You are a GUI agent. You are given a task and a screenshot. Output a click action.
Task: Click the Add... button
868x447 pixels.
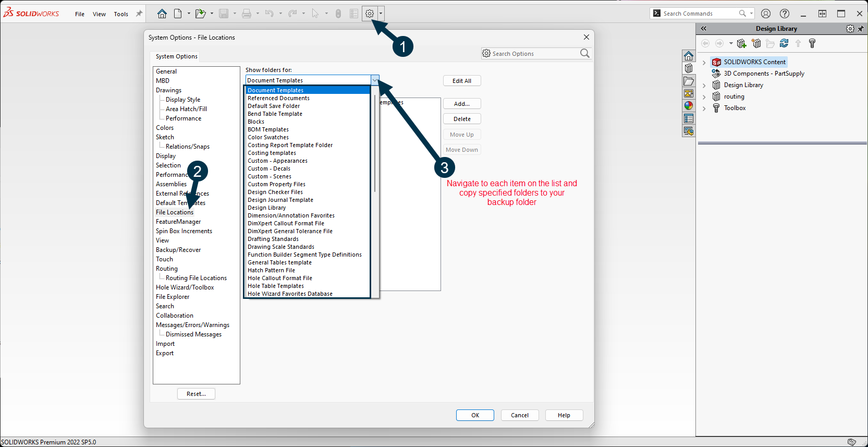click(462, 104)
